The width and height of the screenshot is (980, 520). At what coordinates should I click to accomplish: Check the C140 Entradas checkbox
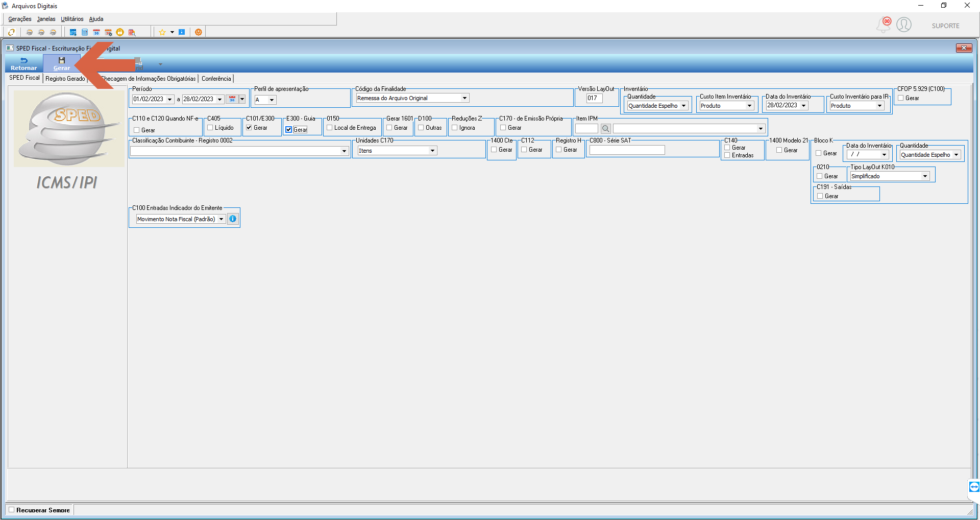coord(727,155)
